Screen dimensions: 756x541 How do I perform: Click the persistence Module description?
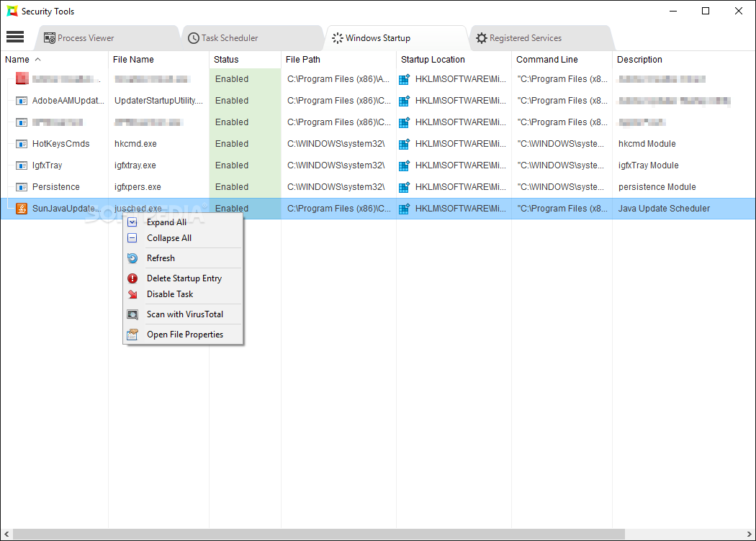click(657, 187)
